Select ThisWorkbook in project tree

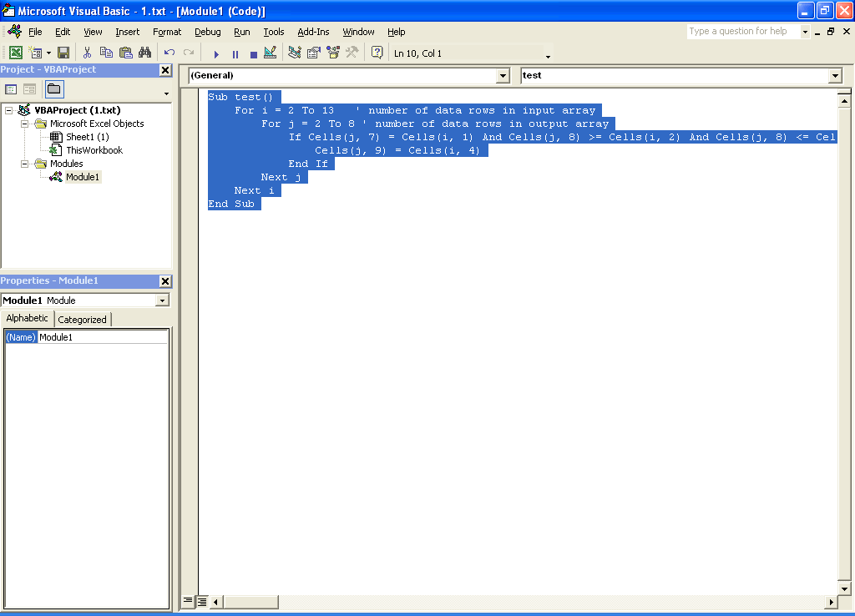click(x=94, y=150)
